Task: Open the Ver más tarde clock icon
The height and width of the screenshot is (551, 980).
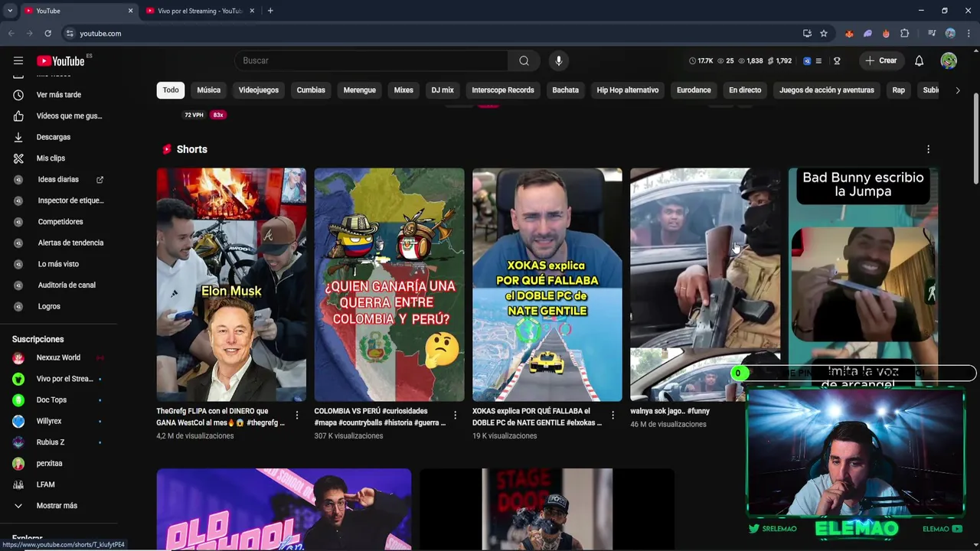Action: pos(18,95)
